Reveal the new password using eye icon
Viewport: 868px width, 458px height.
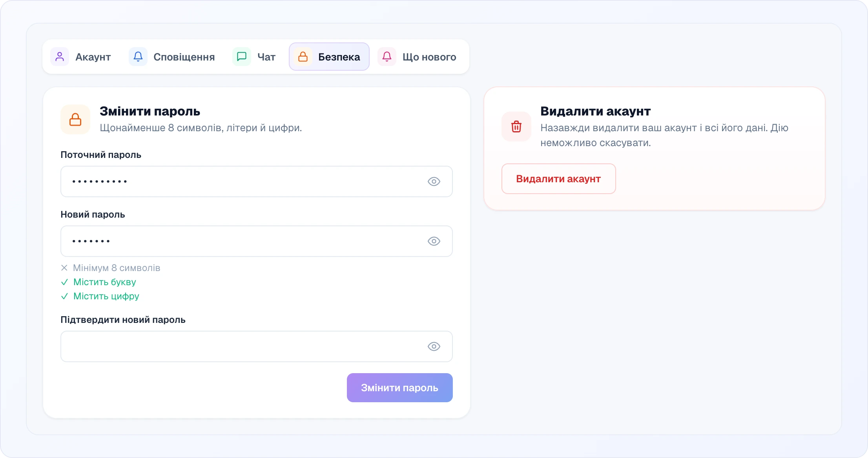click(x=434, y=241)
